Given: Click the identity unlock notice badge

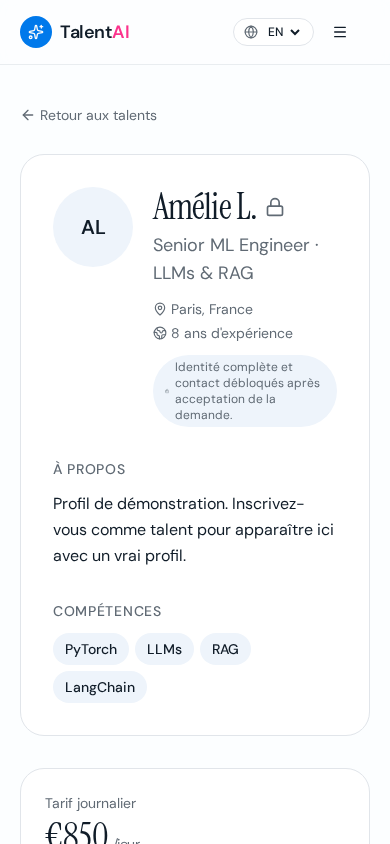Looking at the screenshot, I should click(245, 391).
